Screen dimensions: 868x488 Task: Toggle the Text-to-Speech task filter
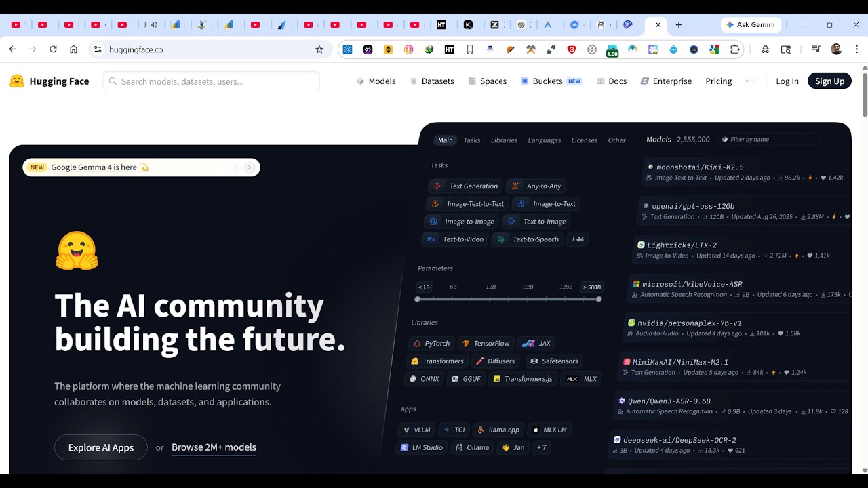[528, 239]
